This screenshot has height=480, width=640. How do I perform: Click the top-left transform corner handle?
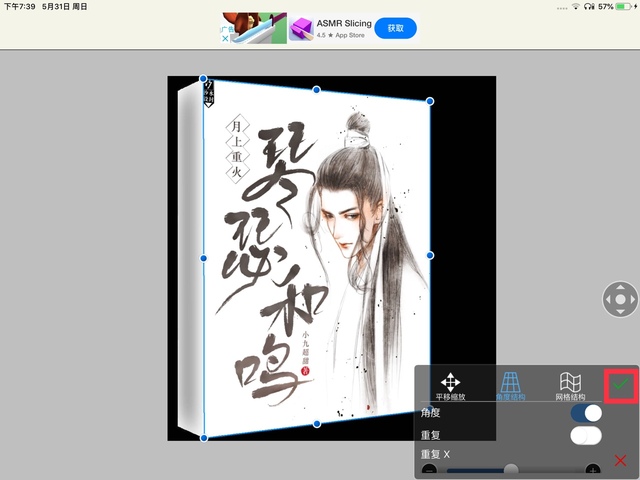tap(203, 78)
